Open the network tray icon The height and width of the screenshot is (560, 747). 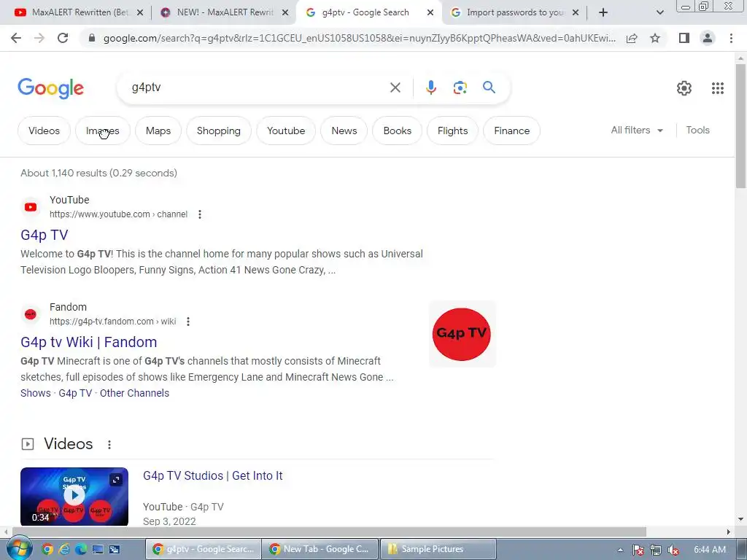pyautogui.click(x=656, y=550)
